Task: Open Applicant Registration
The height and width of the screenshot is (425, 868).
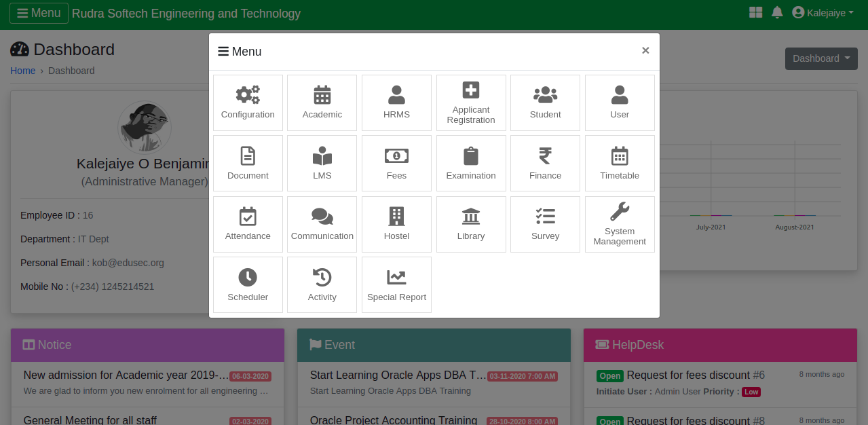Action: [x=471, y=103]
